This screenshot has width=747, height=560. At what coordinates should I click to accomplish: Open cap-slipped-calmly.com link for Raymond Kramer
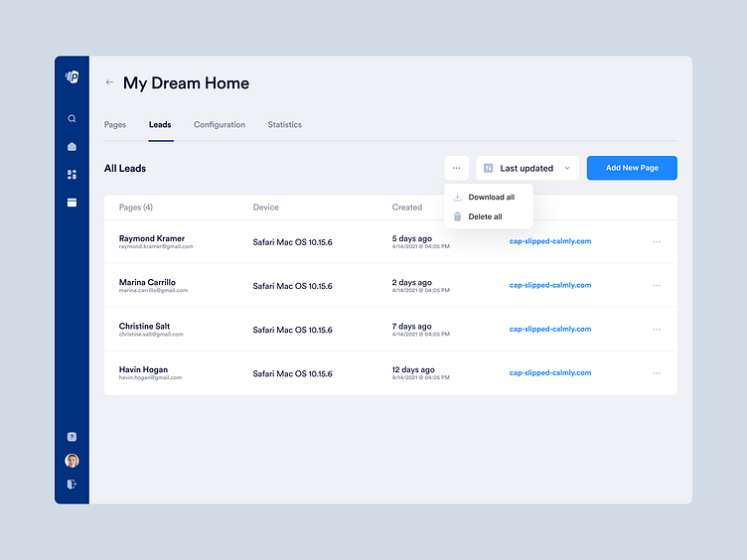pyautogui.click(x=550, y=241)
